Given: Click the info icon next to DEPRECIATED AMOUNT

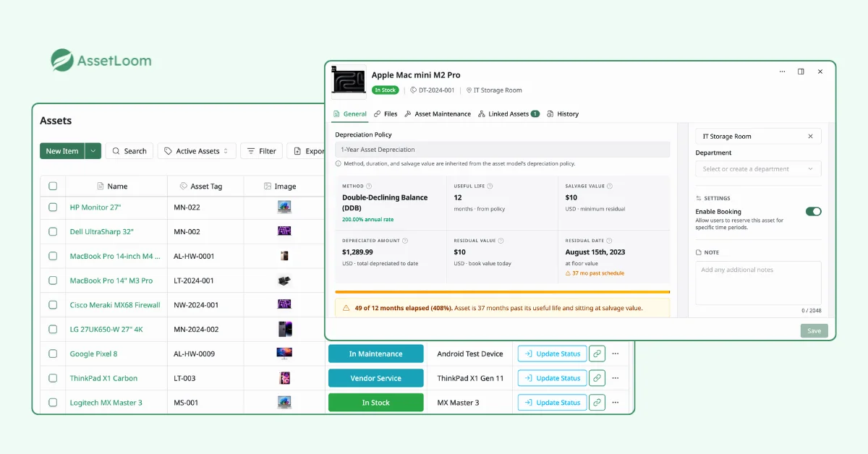Looking at the screenshot, I should pyautogui.click(x=404, y=241).
